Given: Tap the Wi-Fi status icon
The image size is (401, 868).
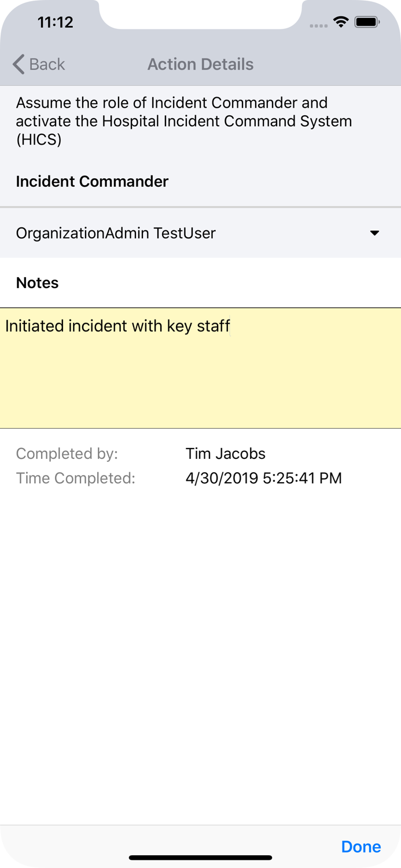Looking at the screenshot, I should tap(341, 23).
